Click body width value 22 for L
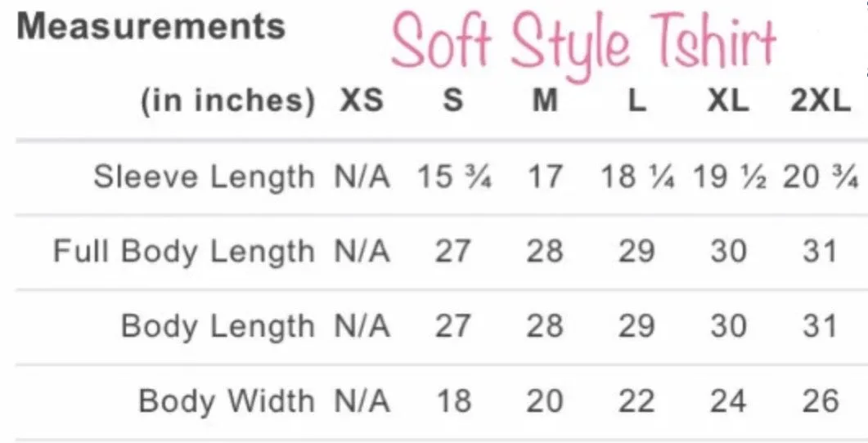 636,400
